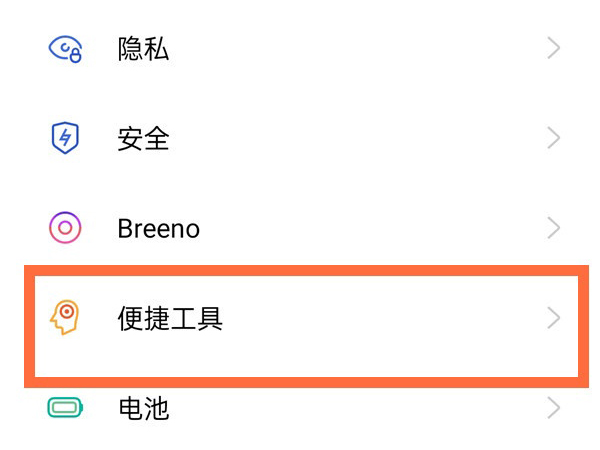Tap the Security shield icon
The image size is (600, 450).
point(65,138)
